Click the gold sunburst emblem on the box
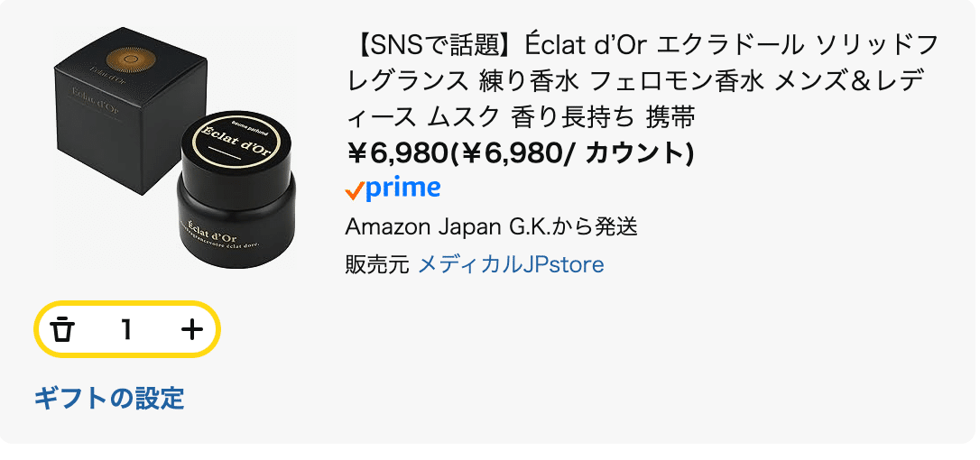 [x=129, y=59]
